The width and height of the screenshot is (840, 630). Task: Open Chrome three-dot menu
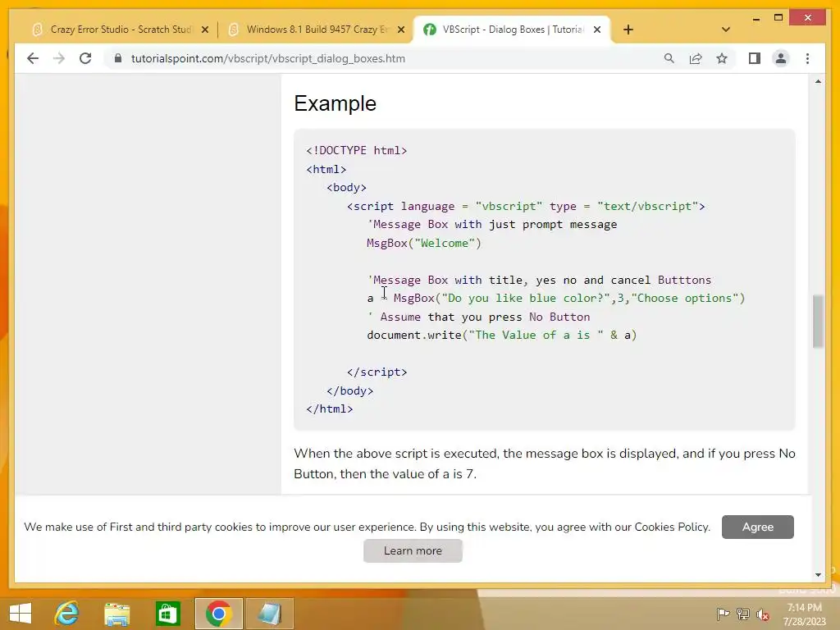(x=807, y=58)
